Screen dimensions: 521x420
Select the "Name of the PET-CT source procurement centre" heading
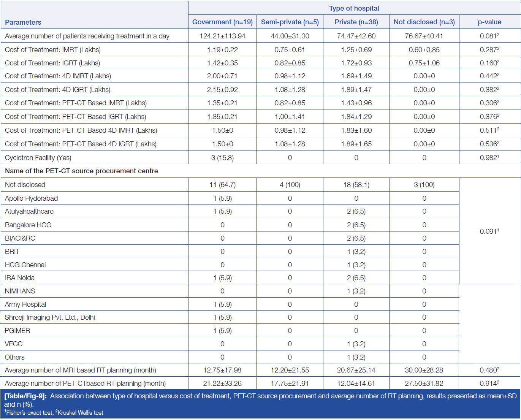81,171
